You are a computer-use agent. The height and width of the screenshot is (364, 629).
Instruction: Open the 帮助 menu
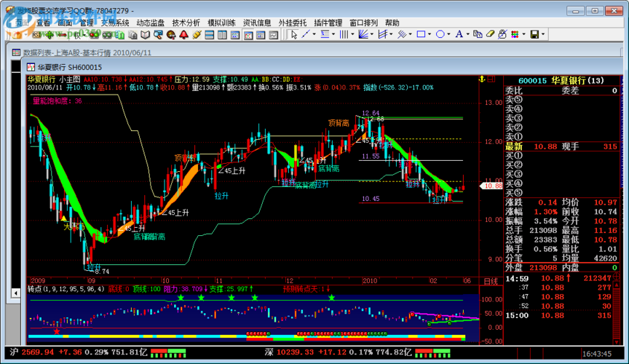[x=392, y=23]
